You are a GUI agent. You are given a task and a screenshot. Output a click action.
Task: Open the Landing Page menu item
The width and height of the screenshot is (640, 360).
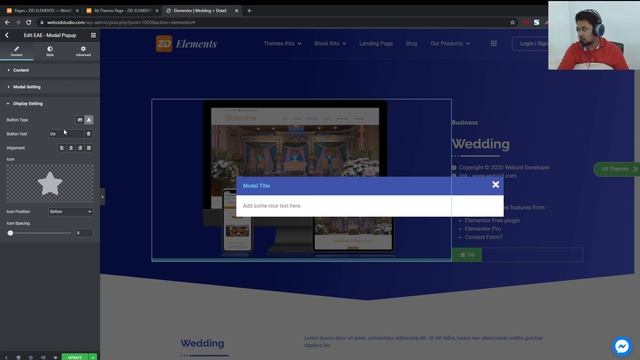point(376,44)
